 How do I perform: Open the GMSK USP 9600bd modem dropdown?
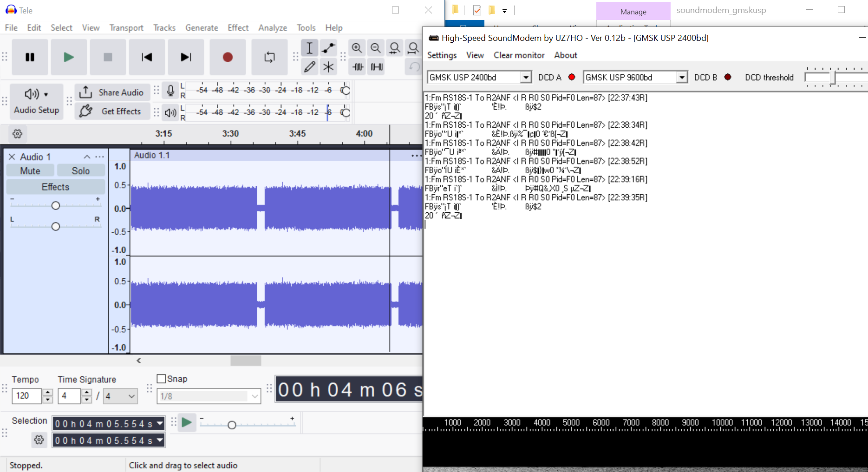click(681, 78)
